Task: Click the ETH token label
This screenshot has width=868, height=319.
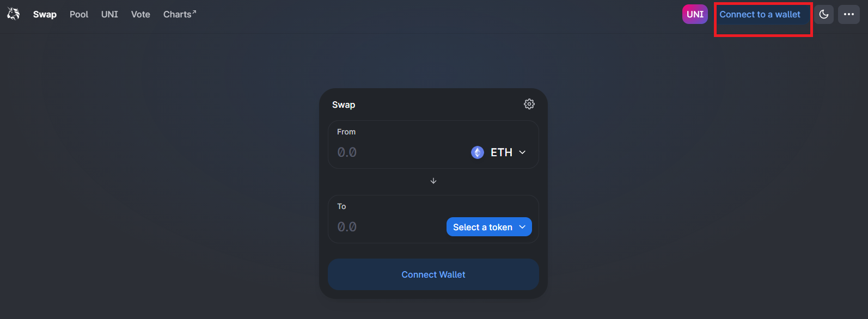Action: coord(502,152)
